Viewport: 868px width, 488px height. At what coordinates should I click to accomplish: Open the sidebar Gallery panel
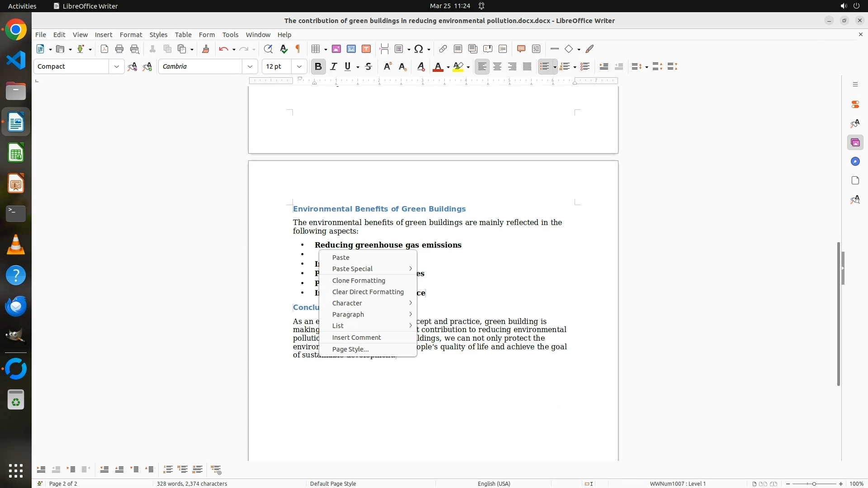[x=855, y=143]
